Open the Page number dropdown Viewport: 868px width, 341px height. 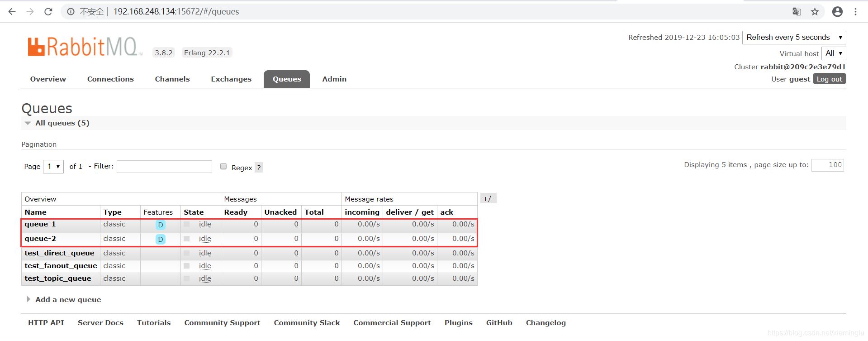coord(53,167)
